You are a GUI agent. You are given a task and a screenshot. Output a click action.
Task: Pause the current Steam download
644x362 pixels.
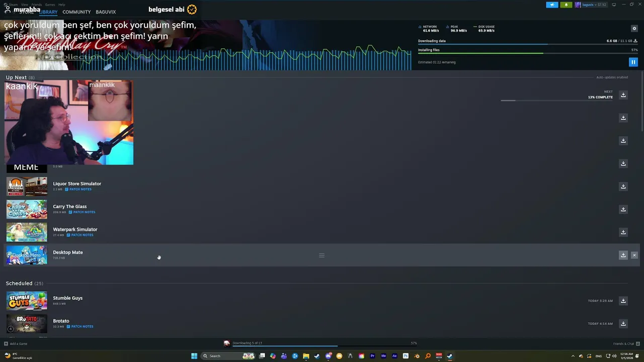pos(633,62)
